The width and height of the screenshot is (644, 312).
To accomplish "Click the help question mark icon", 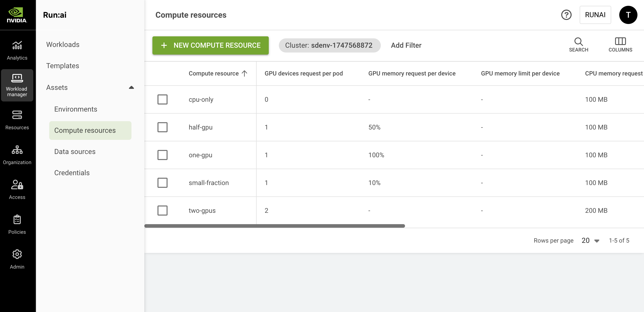I will (566, 15).
